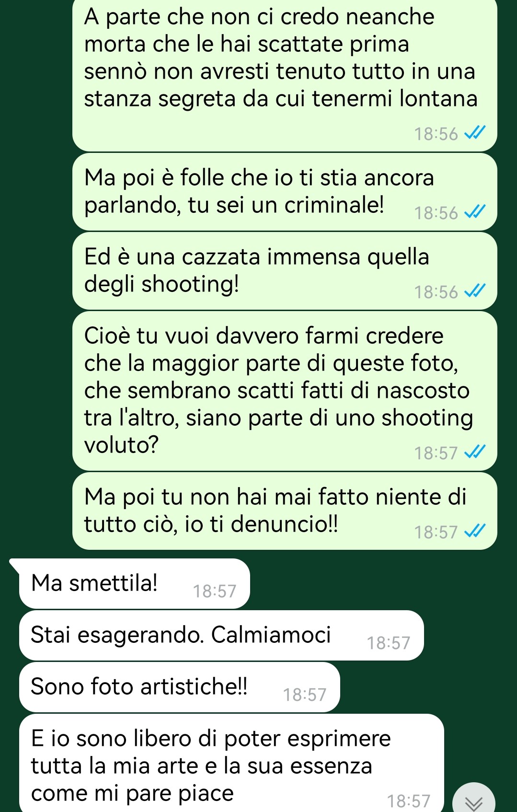
Task: Select the 'A parte che non ci credo' message
Action: (x=285, y=75)
